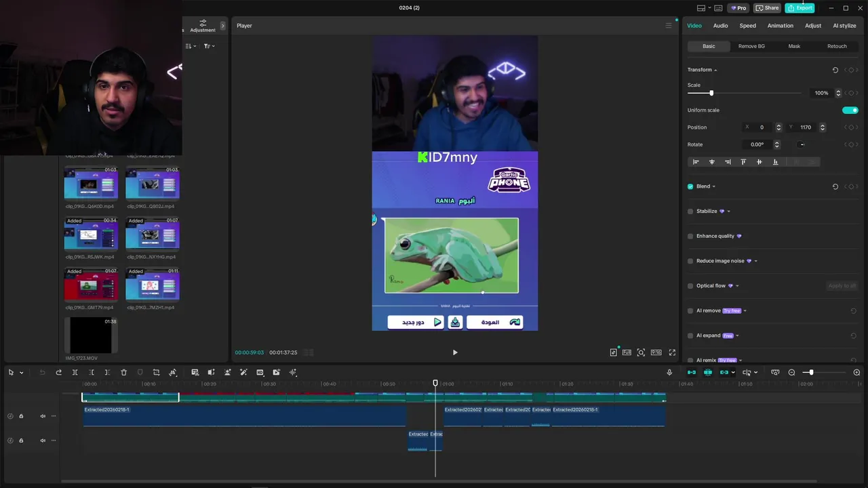Screen dimensions: 868x488
Task: Add keyframe for Scale
Action: 851,93
